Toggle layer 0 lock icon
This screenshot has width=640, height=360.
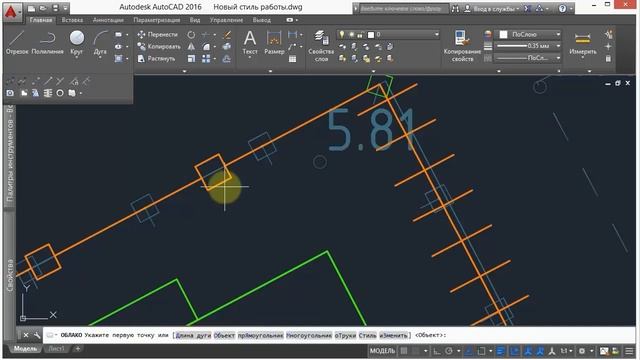coord(360,35)
